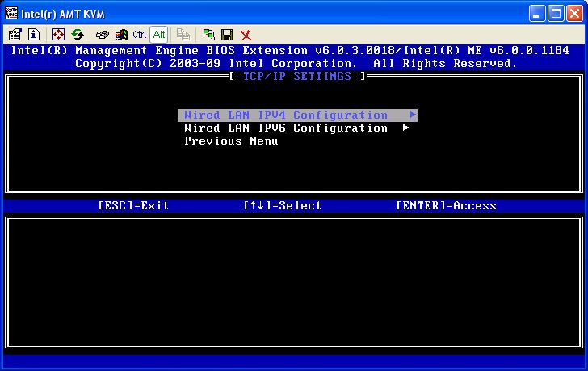Click the full screen arrows icon
This screenshot has width=588, height=371.
point(58,35)
